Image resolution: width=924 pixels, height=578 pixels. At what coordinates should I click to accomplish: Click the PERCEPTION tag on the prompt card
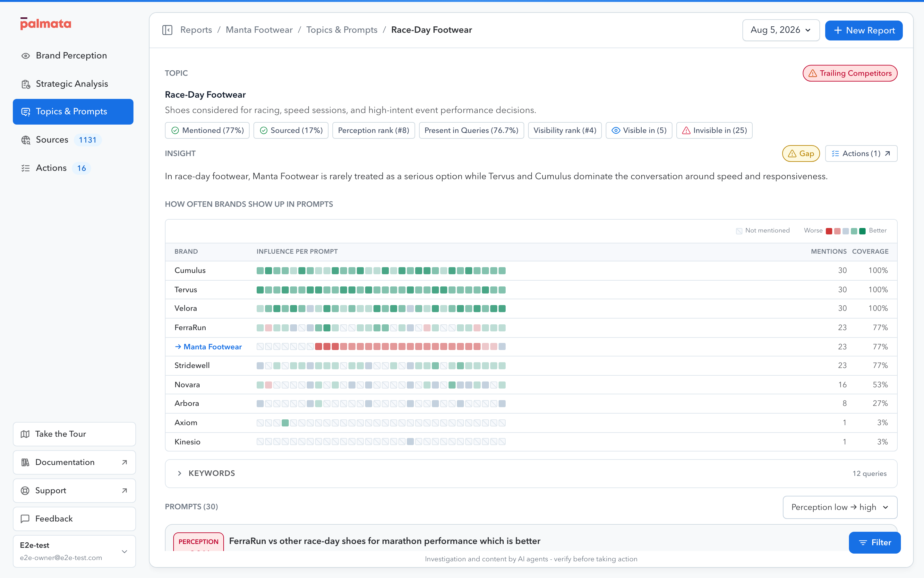tap(199, 542)
